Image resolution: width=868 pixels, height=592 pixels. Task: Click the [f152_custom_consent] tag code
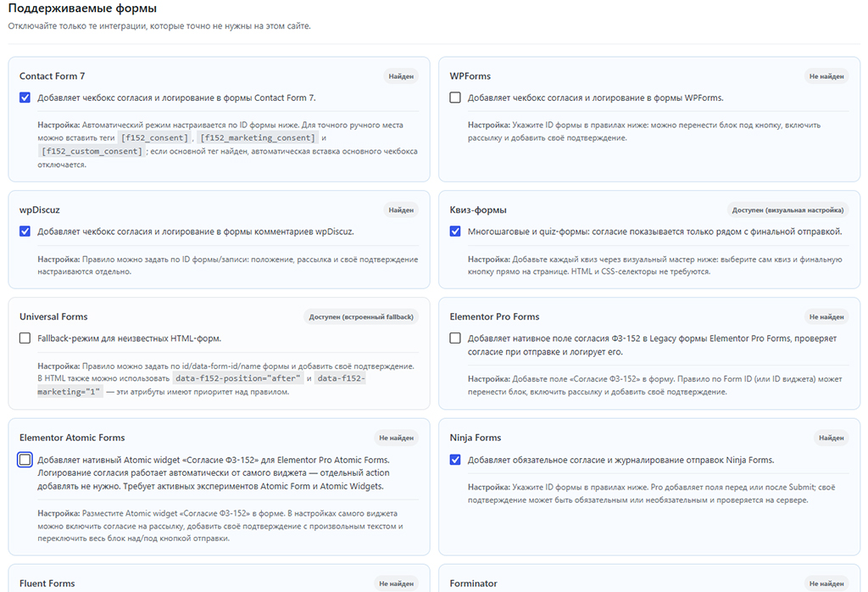tap(92, 151)
